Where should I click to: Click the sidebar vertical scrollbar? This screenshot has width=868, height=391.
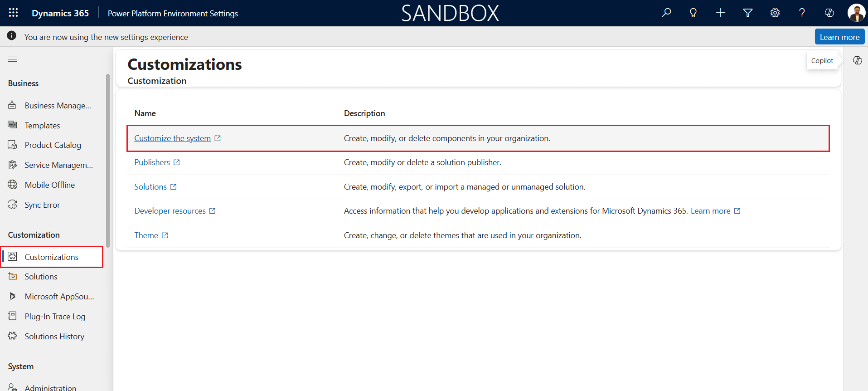(x=108, y=159)
